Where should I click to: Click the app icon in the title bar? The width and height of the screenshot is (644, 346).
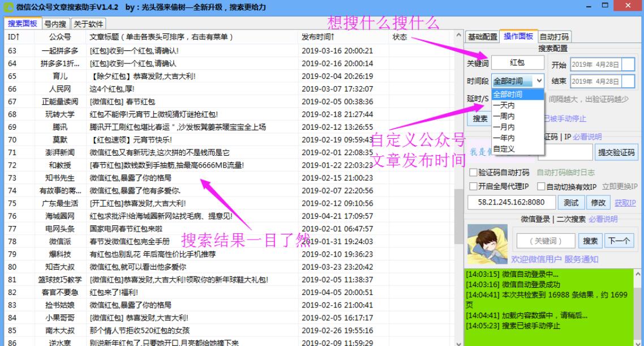[8, 7]
